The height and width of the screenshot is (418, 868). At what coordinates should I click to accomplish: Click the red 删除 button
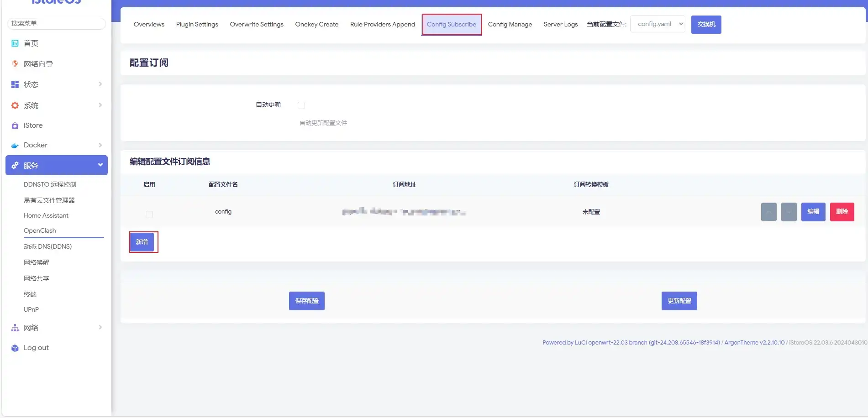point(842,212)
